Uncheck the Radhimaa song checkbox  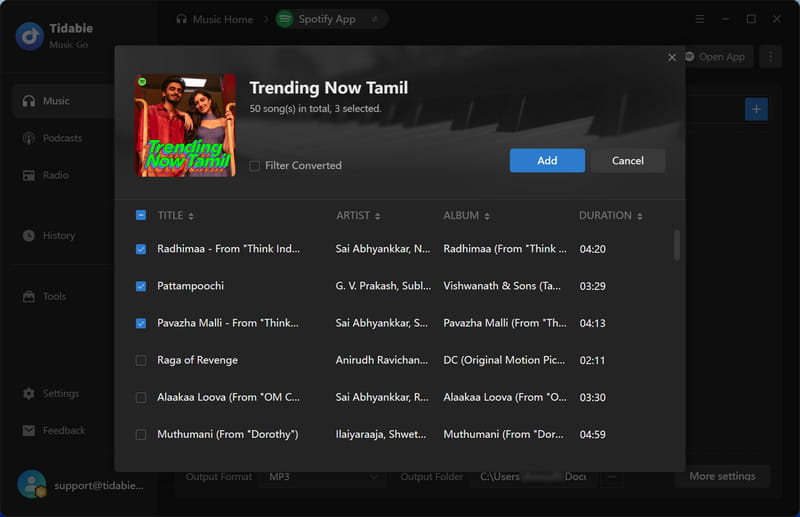pyautogui.click(x=141, y=249)
